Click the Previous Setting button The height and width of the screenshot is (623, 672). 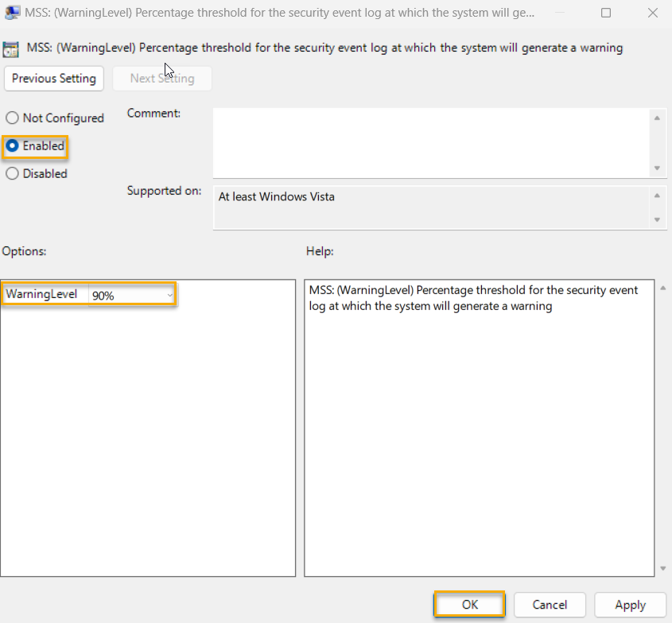[53, 79]
